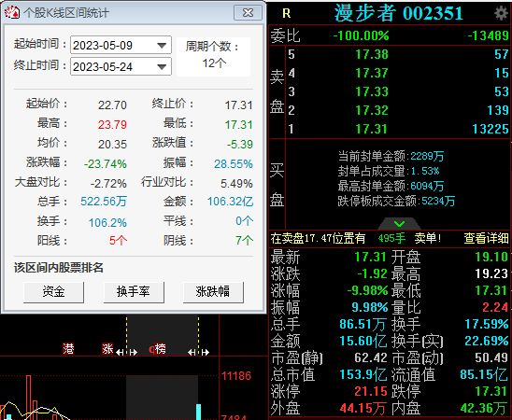Click the volume axis label 11186

point(236,376)
